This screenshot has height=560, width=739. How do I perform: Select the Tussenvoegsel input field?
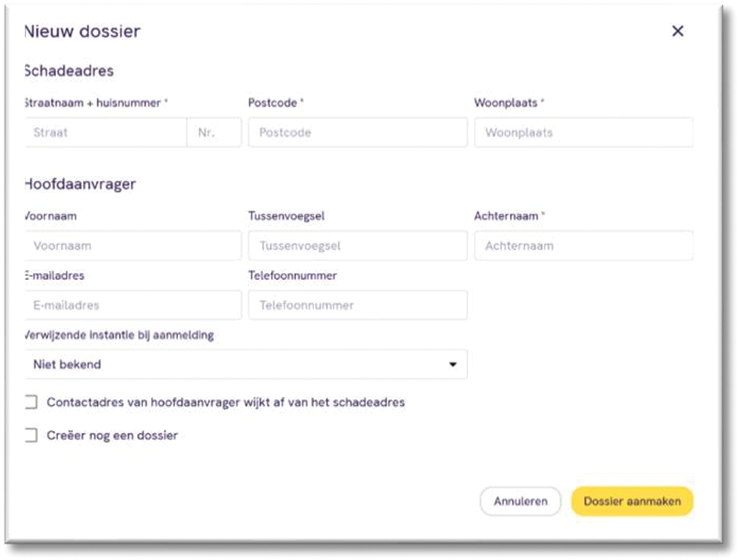(x=357, y=245)
